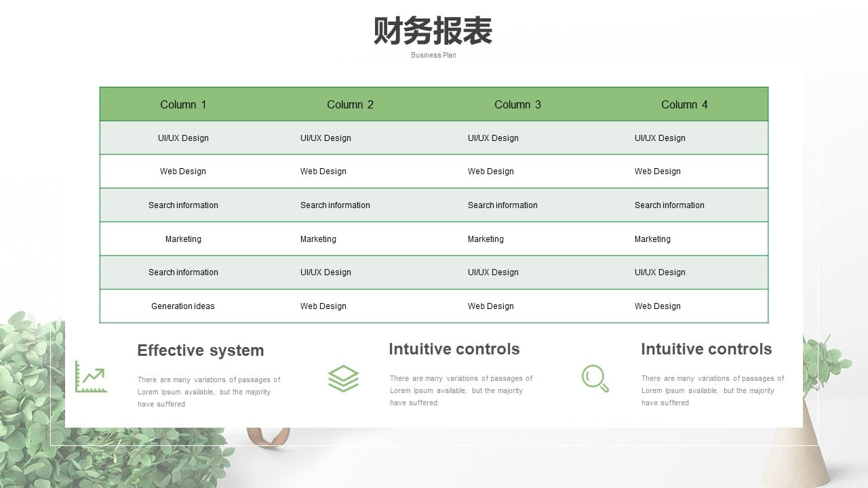Click the stacked layers icon
This screenshot has width=868, height=488.
click(x=343, y=378)
